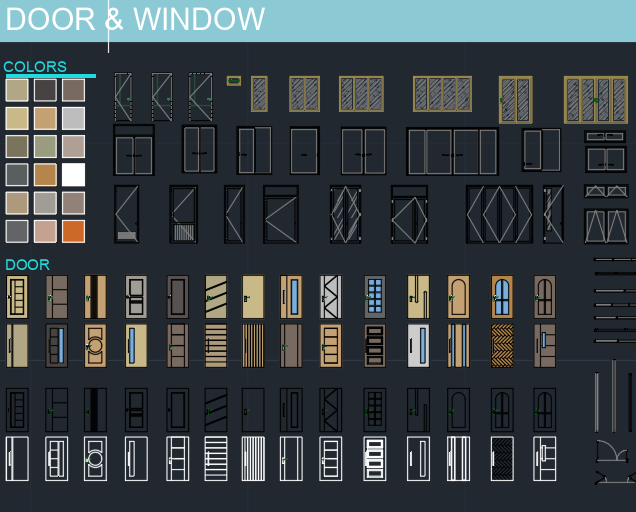The height and width of the screenshot is (512, 636).
Task: Select the gray zigzag pattern colored door
Action: click(x=331, y=297)
